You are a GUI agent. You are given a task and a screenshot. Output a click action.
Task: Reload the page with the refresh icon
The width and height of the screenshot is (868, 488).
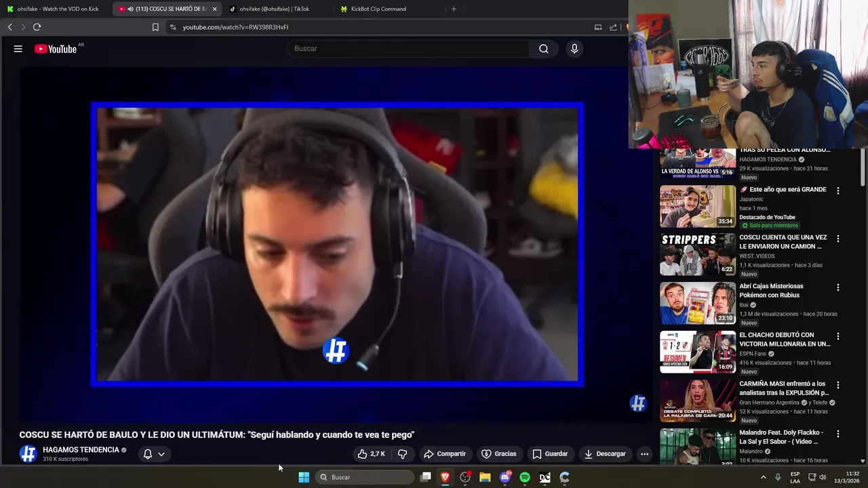(37, 27)
